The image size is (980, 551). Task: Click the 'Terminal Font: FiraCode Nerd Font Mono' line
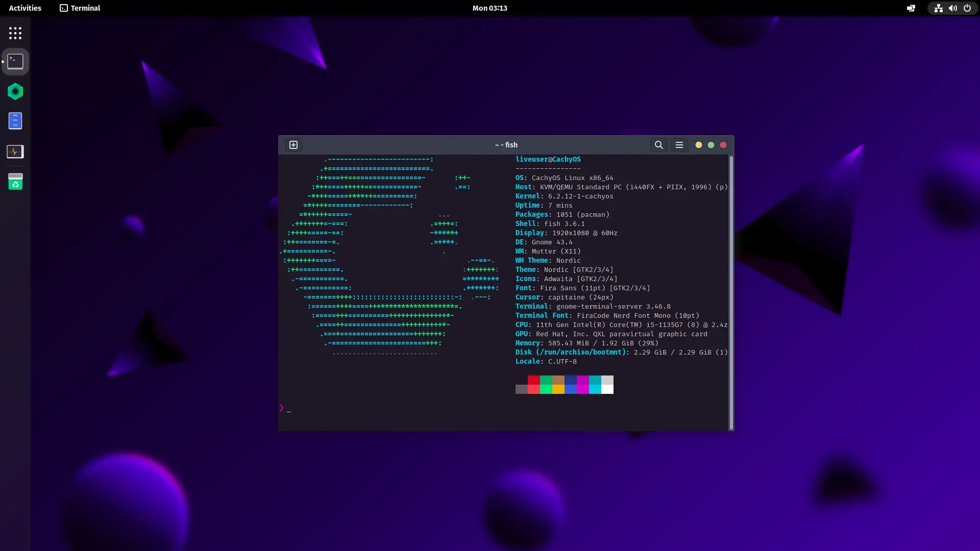[x=607, y=316]
